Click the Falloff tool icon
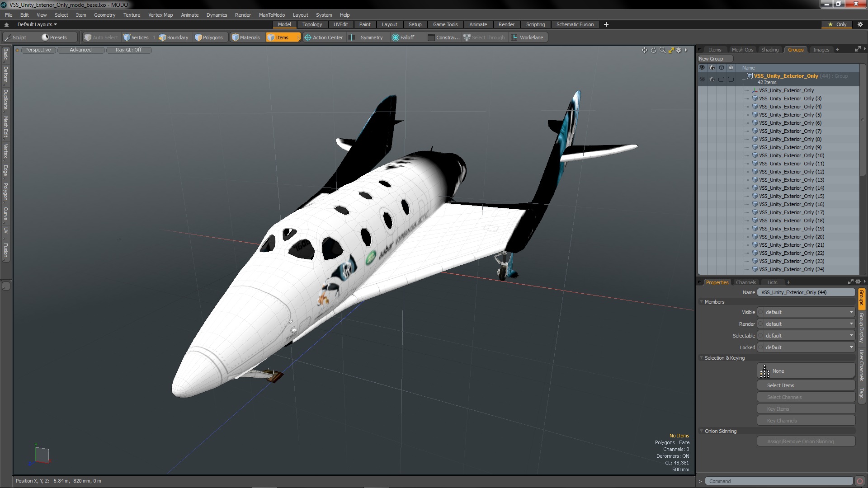Screen dimensions: 868x488 pyautogui.click(x=396, y=38)
